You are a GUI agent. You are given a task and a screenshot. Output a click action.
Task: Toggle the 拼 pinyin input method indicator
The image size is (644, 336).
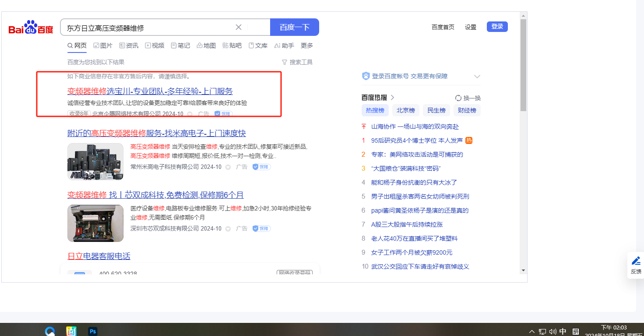tap(575, 332)
